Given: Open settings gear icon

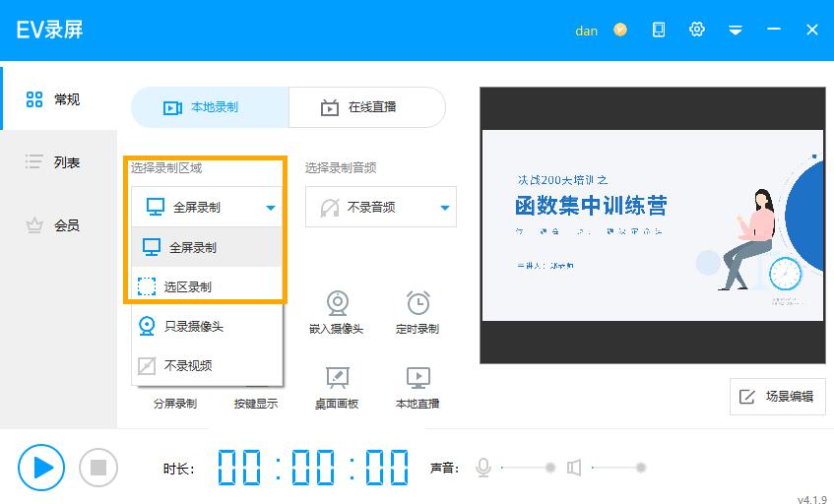Looking at the screenshot, I should [x=697, y=30].
